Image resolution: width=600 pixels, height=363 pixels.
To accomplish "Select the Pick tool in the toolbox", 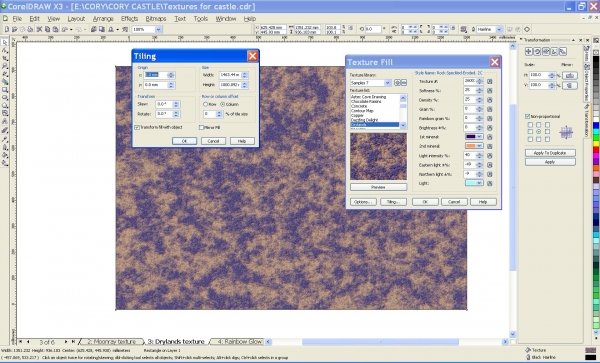I will click(5, 42).
